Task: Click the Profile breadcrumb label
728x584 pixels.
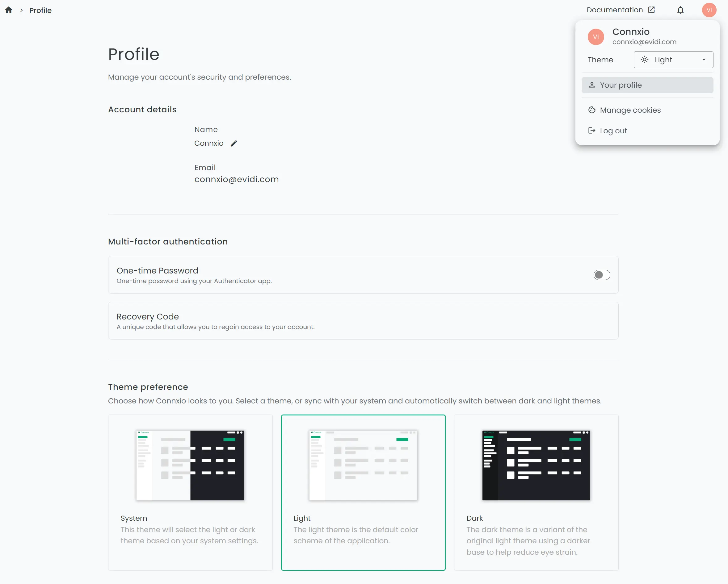Action: [40, 10]
